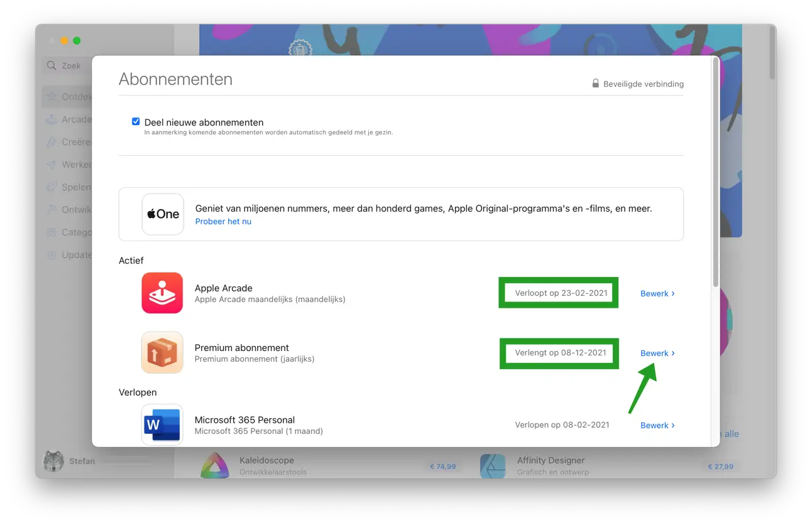The width and height of the screenshot is (812, 525).
Task: Open the Creëer sidebar item
Action: (68, 142)
